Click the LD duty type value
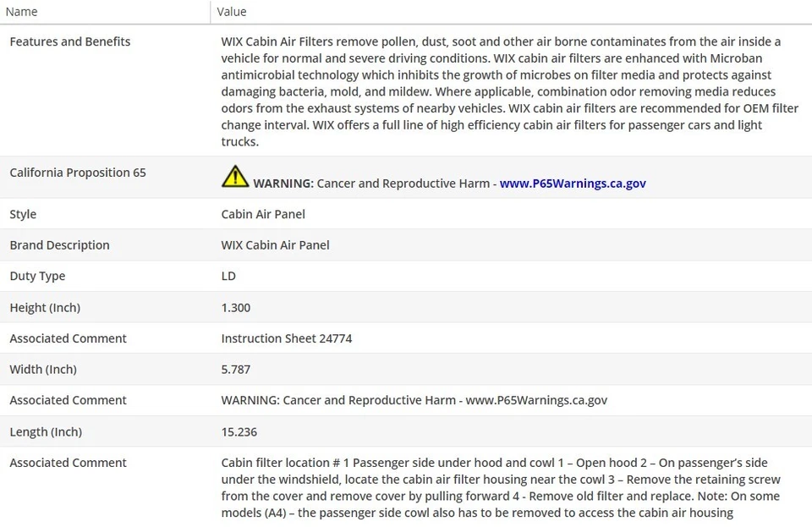 [228, 276]
